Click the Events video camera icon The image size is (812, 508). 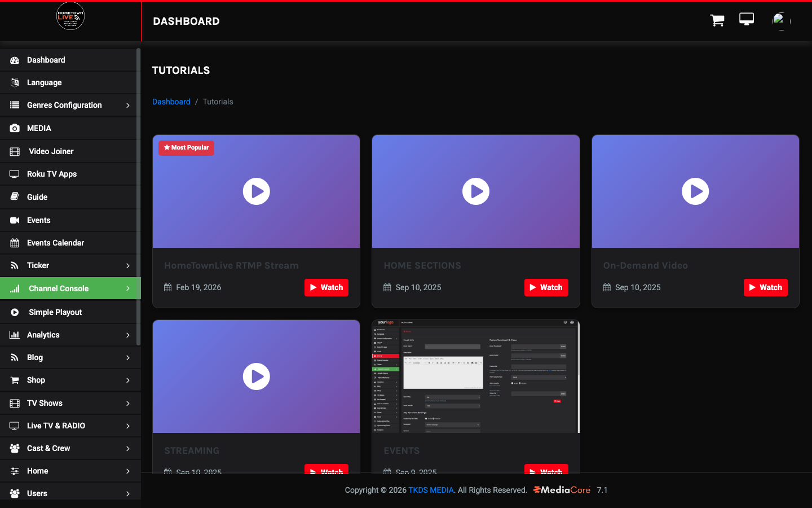point(15,220)
